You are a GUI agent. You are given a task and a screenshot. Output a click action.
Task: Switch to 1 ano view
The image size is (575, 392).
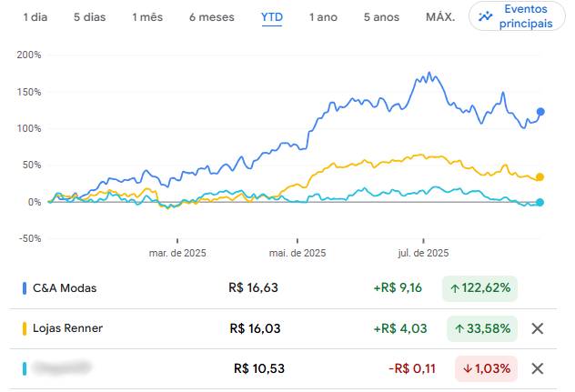(x=324, y=17)
